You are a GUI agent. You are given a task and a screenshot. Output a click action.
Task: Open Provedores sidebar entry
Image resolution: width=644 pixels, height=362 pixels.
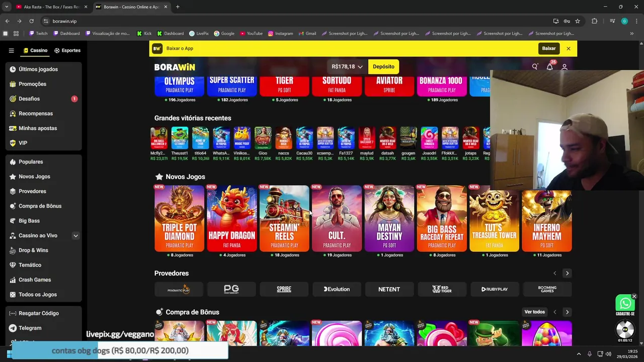[x=43, y=191]
